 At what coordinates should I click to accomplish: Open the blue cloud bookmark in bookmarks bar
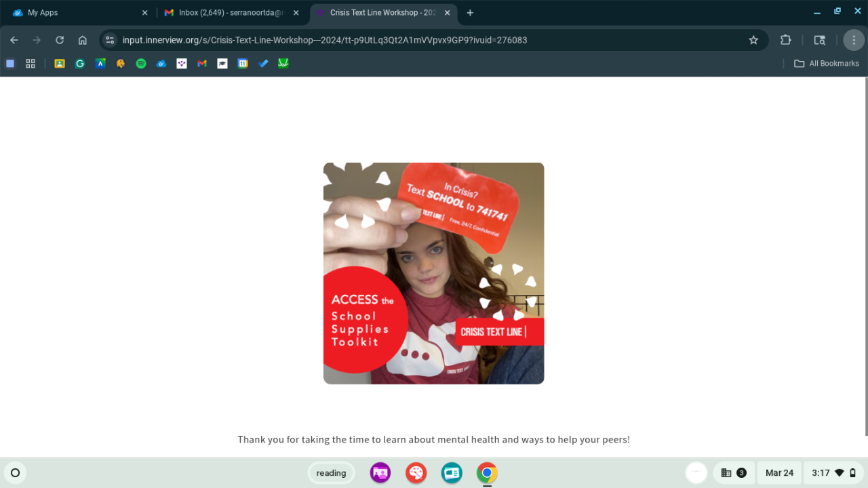[x=161, y=64]
